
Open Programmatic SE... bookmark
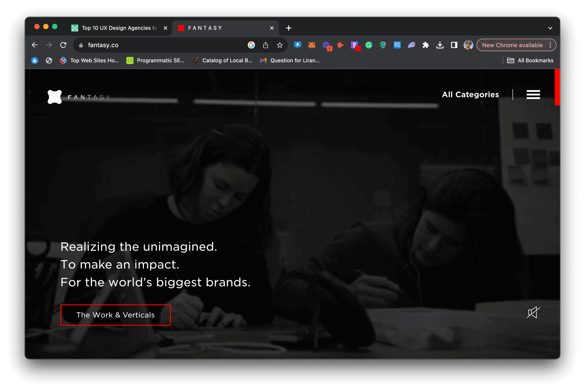155,60
